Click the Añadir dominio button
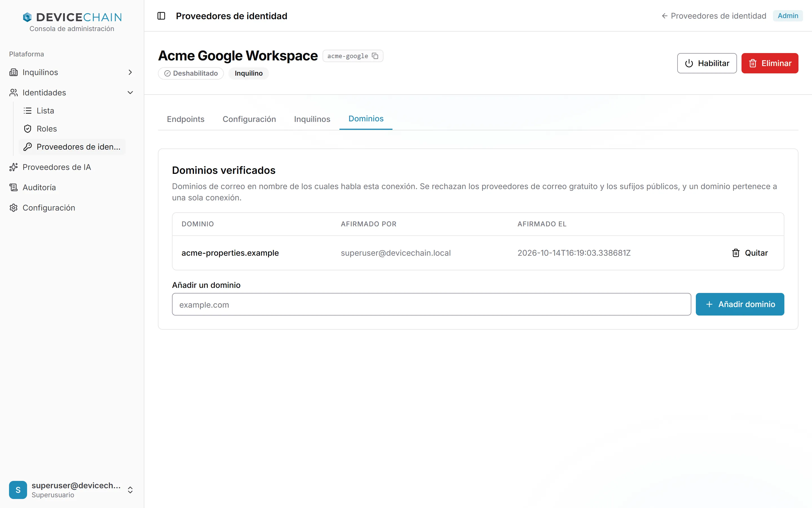This screenshot has width=812, height=508. (740, 304)
